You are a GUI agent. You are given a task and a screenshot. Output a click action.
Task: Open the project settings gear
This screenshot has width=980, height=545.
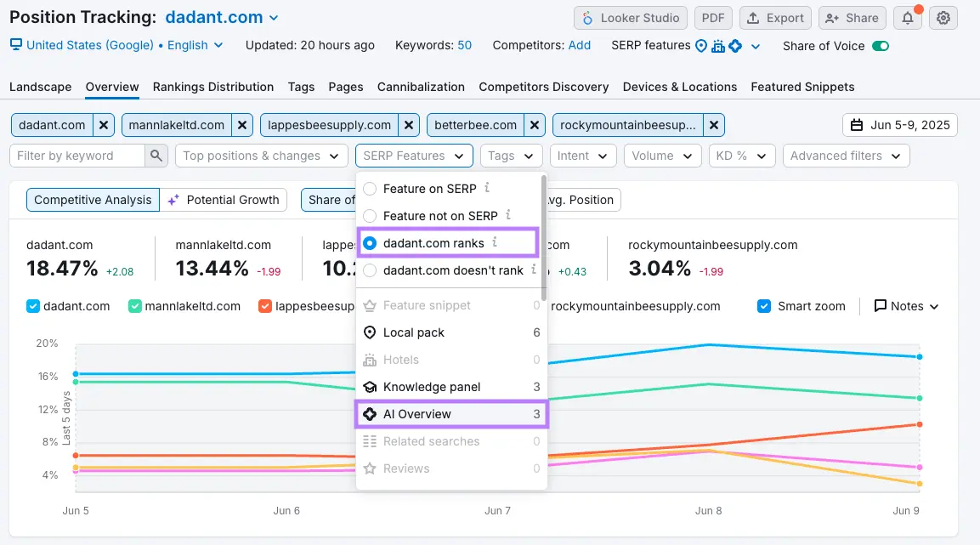pyautogui.click(x=943, y=17)
